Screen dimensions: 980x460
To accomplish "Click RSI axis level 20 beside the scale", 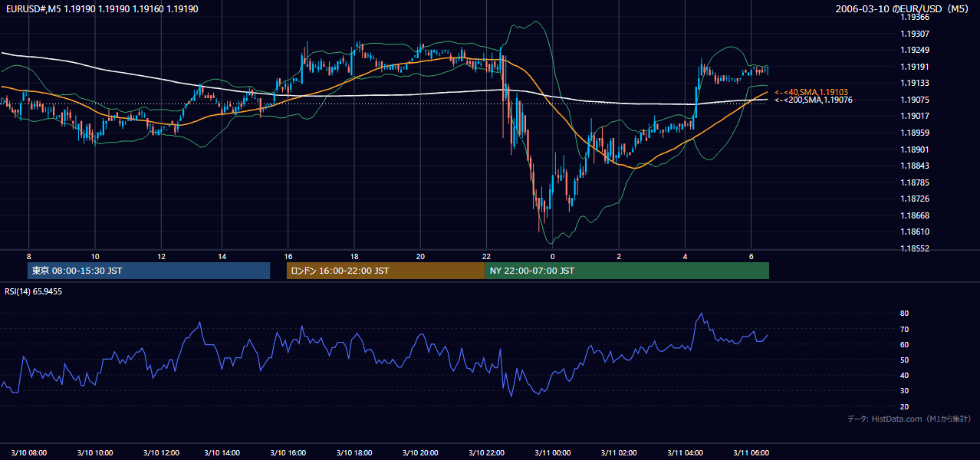I will 905,406.
